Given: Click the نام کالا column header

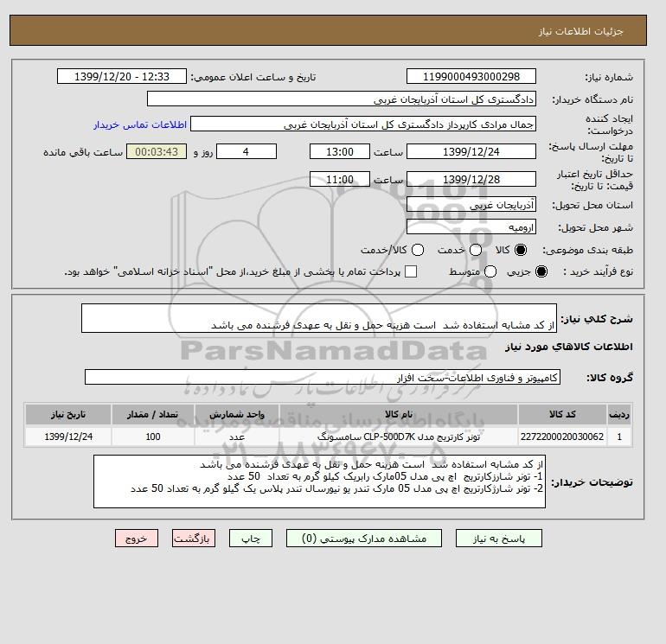Looking at the screenshot, I should point(399,414).
